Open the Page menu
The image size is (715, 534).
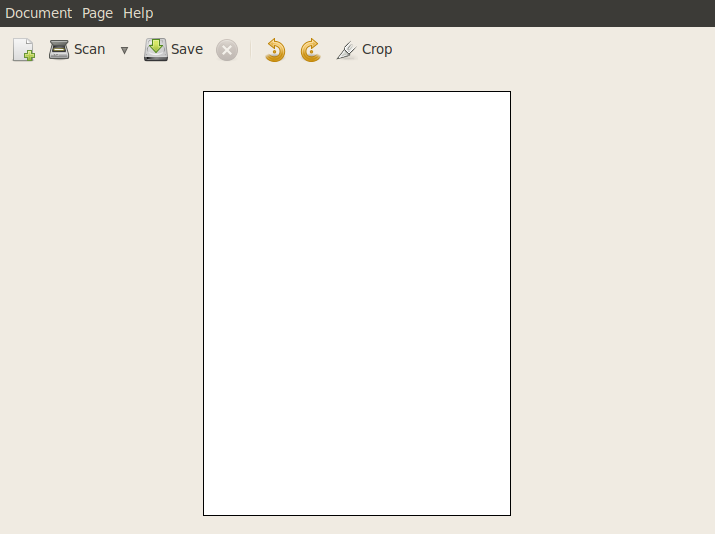click(x=98, y=13)
